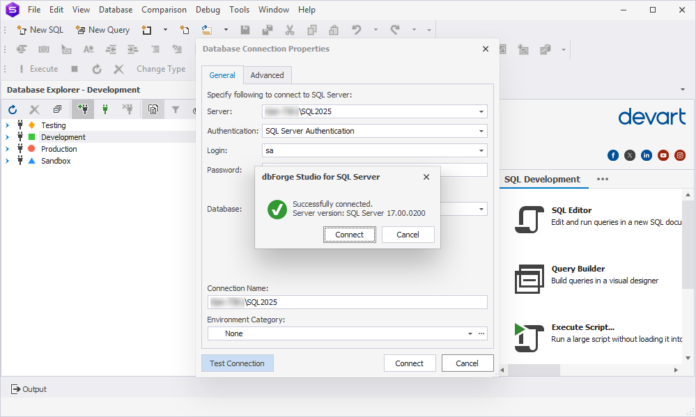The width and height of the screenshot is (696, 417).
Task: Expand the Production connection node
Action: tap(7, 149)
